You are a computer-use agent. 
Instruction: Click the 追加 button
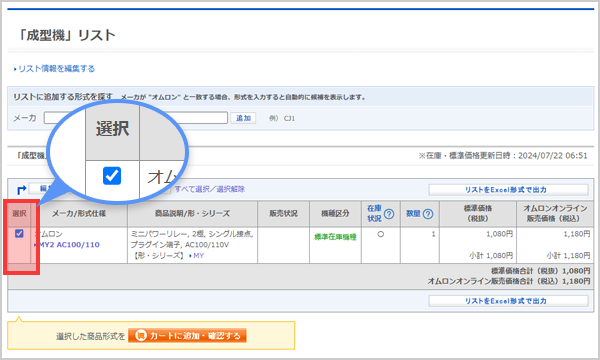[243, 118]
